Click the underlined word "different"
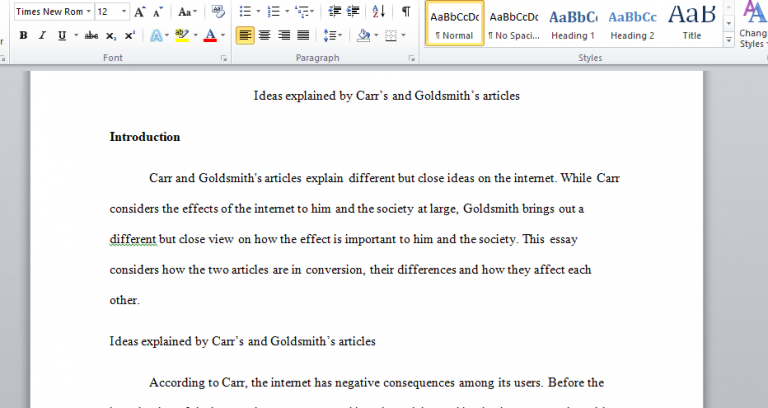This screenshot has width=768, height=408. (133, 240)
